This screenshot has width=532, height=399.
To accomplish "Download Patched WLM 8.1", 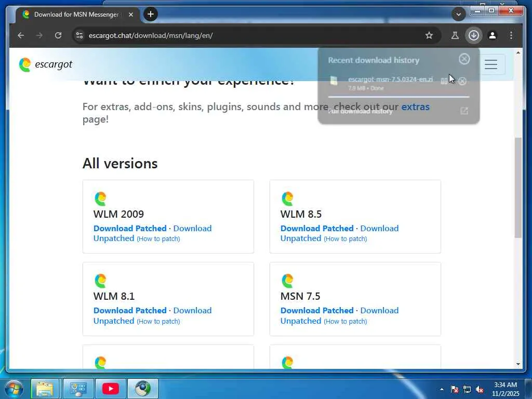I will coord(130,311).
